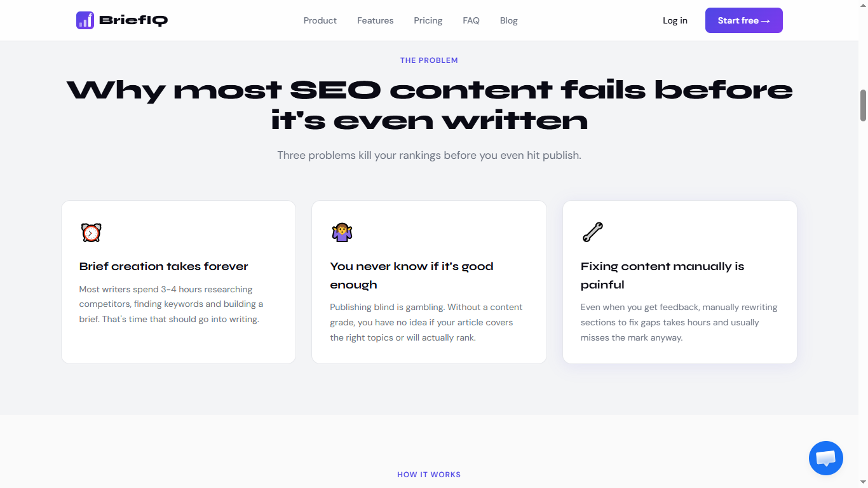Click the Log in link
Screen dimensions: 868x488
(x=675, y=20)
